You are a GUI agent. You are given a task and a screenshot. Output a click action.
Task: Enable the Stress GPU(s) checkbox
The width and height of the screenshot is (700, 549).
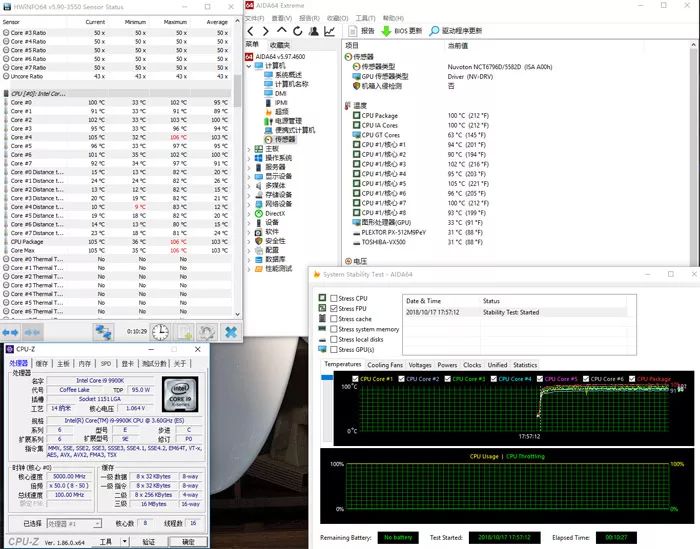[x=333, y=349]
